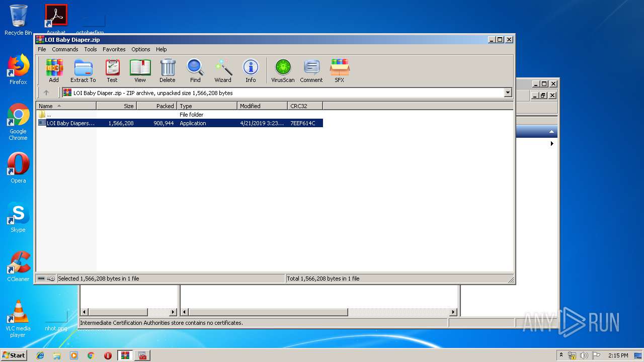Select the parent folder '..' row

click(180, 115)
